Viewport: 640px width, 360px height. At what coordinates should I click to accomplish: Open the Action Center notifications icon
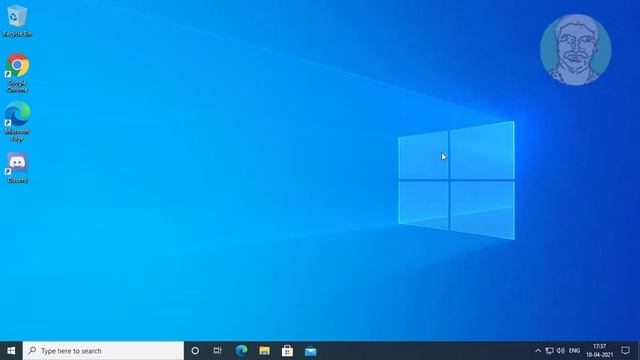tap(625, 351)
